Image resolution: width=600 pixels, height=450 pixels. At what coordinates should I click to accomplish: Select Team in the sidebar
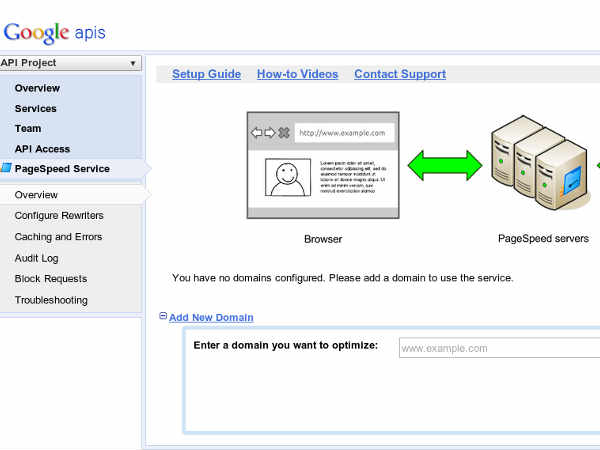(x=28, y=128)
